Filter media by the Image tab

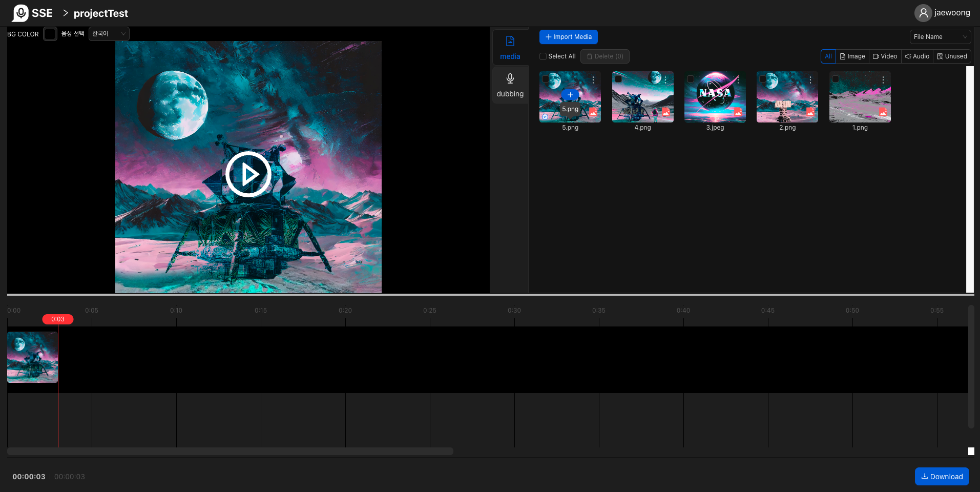[x=852, y=56]
